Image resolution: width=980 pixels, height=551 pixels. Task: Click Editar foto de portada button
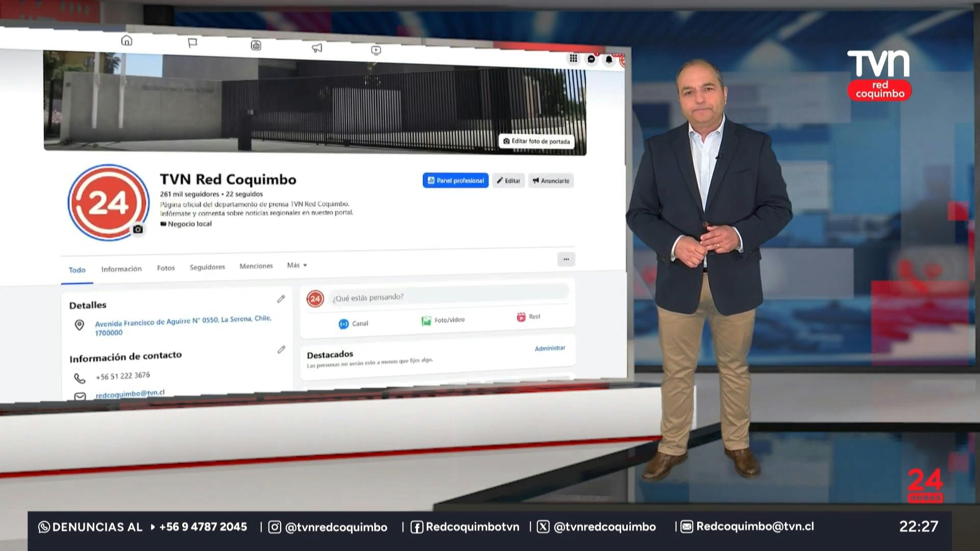point(536,141)
